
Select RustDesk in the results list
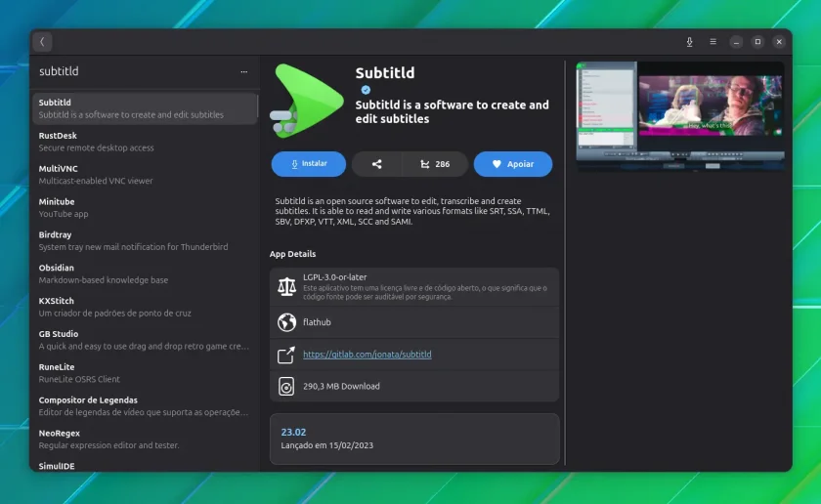[145, 142]
